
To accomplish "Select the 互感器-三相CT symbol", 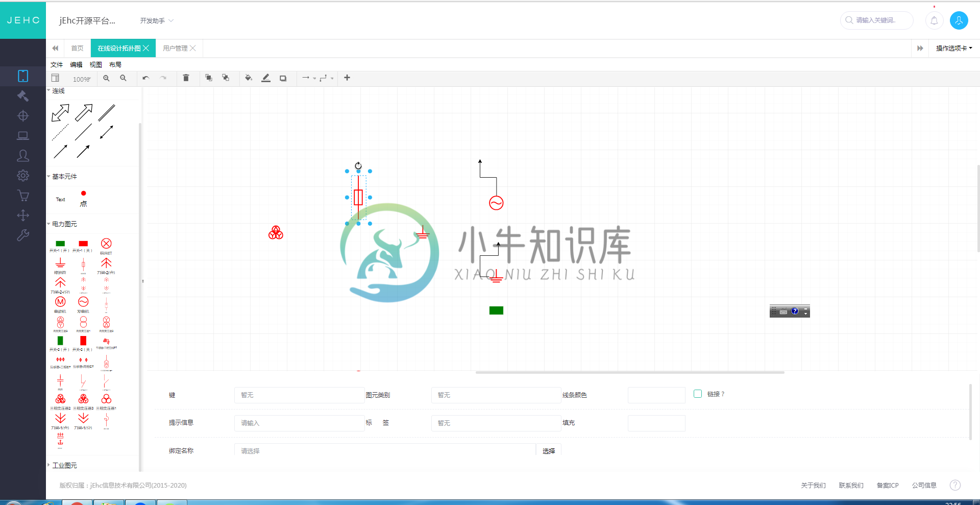I will click(60, 363).
